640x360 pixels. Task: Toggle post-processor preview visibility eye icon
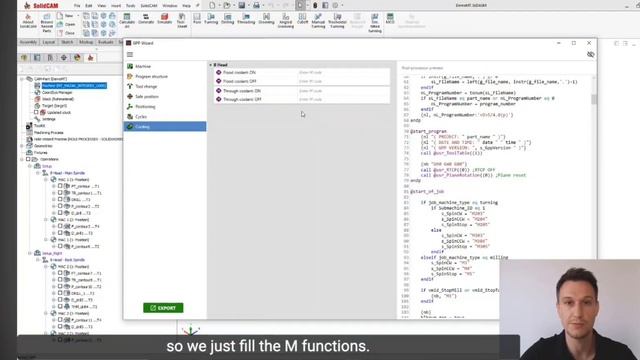tap(590, 54)
